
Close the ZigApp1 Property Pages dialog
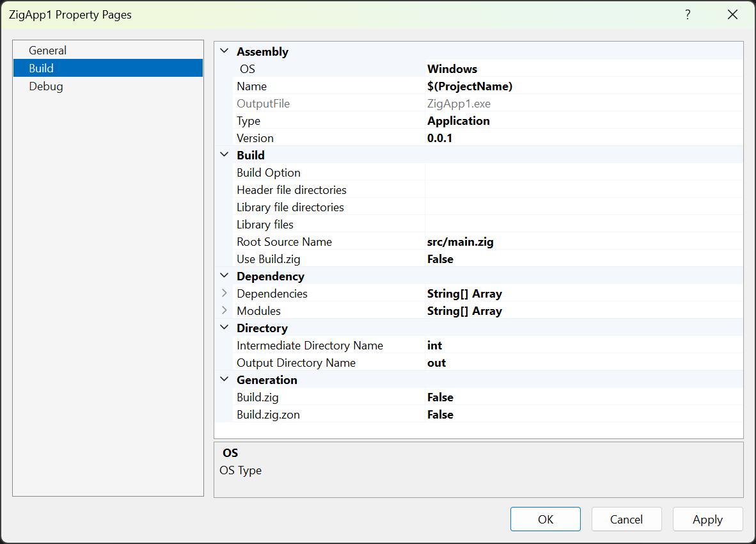click(732, 15)
